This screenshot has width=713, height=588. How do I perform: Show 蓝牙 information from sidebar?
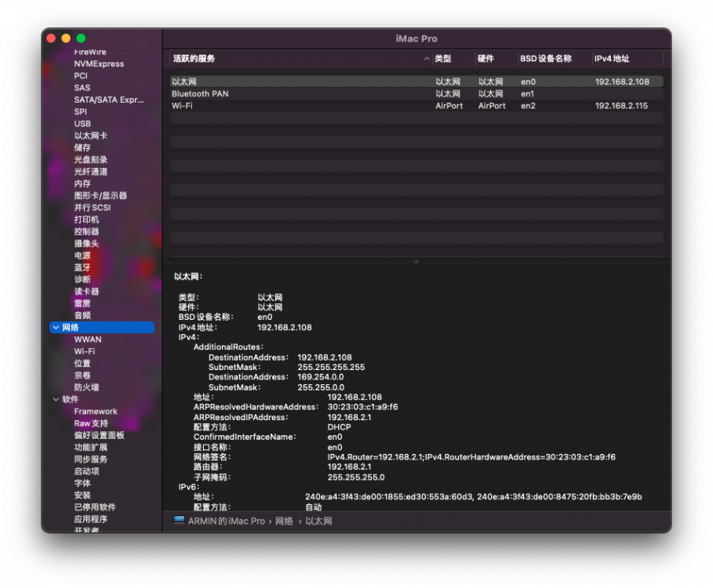click(x=82, y=267)
